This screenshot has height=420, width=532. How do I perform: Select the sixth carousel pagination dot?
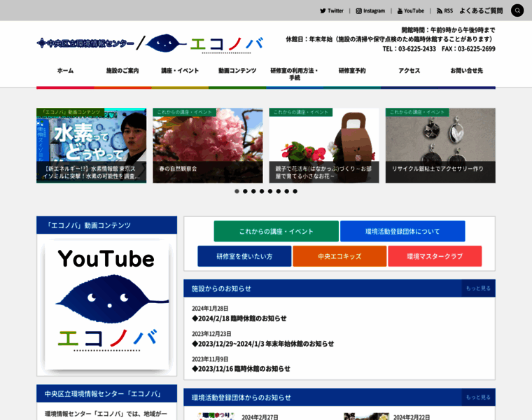pos(278,191)
